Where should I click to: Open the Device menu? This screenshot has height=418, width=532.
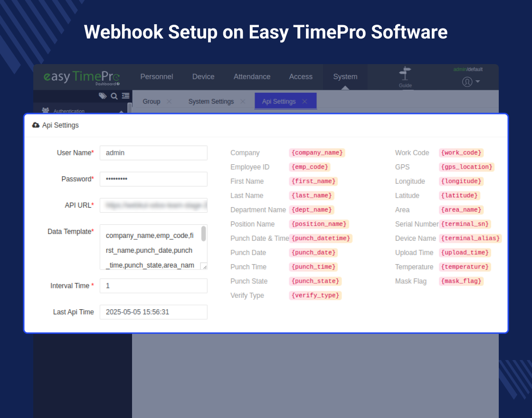pyautogui.click(x=203, y=76)
